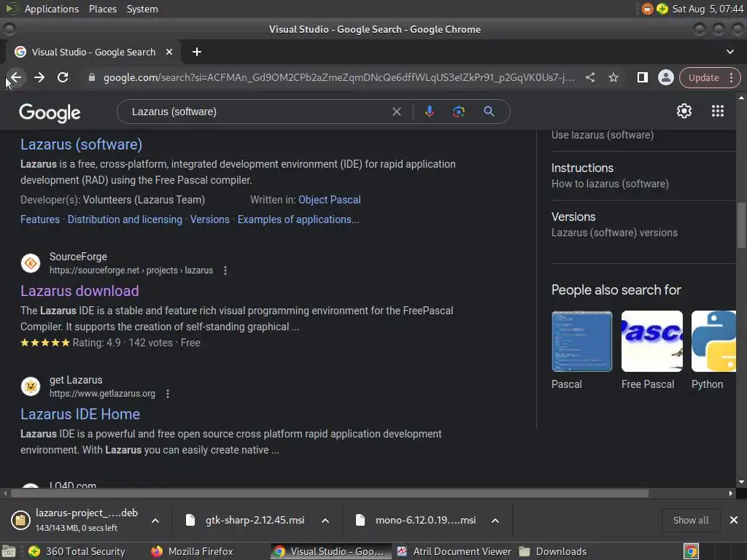Open Examples of applications link
The height and width of the screenshot is (560, 747).
[x=298, y=219]
